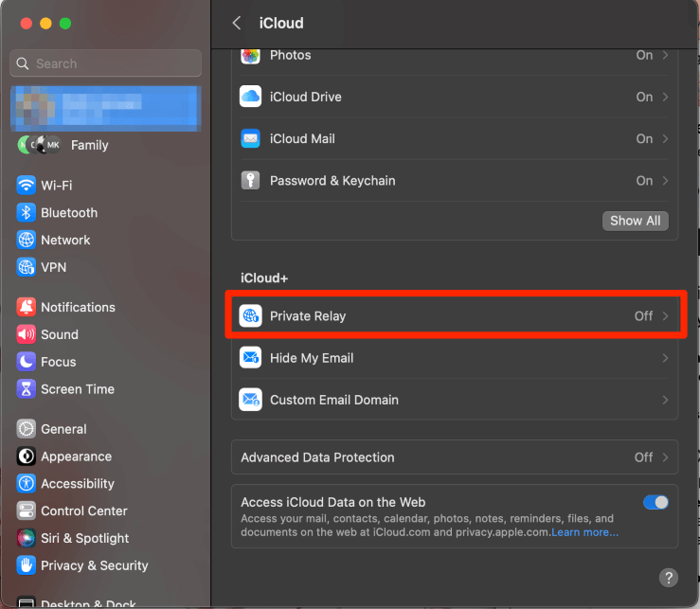Viewport: 700px width, 609px height.
Task: Click the green window zoom button
Action: 65,24
